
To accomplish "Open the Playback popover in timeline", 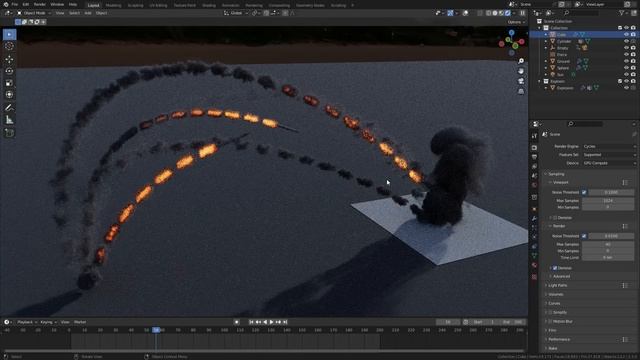I will [27, 322].
